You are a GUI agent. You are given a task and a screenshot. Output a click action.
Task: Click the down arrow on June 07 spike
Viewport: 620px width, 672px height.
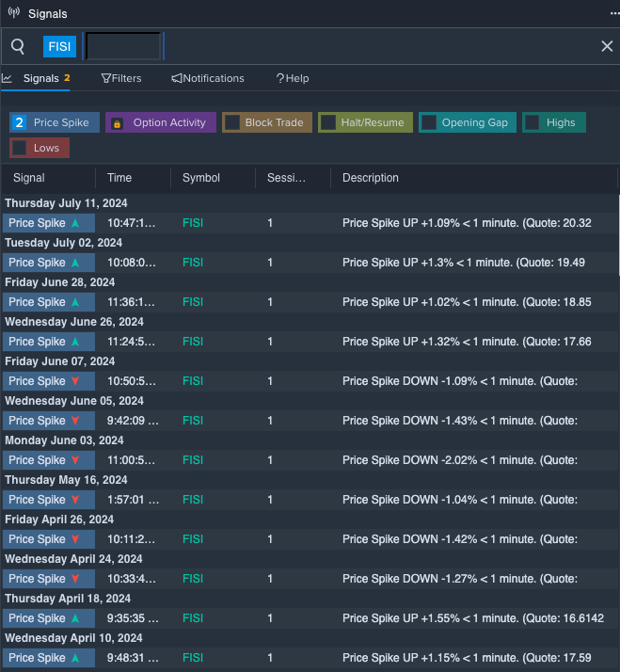pyautogui.click(x=75, y=381)
